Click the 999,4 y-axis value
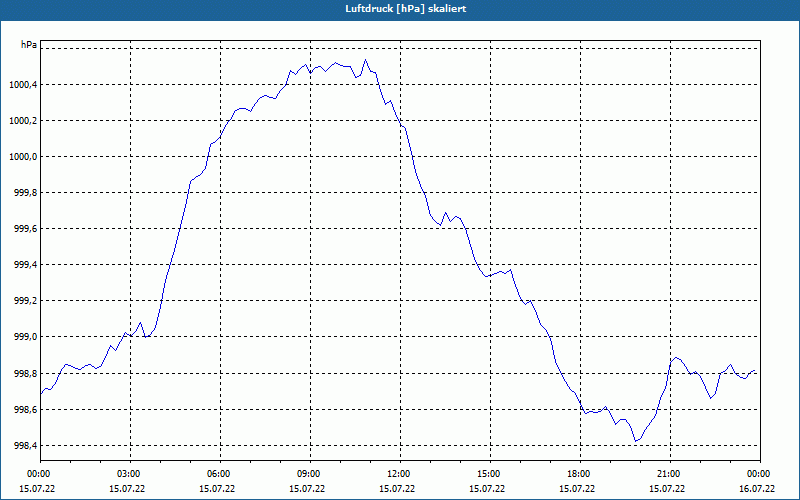Screen dimensions: 800x500 coord(26,265)
